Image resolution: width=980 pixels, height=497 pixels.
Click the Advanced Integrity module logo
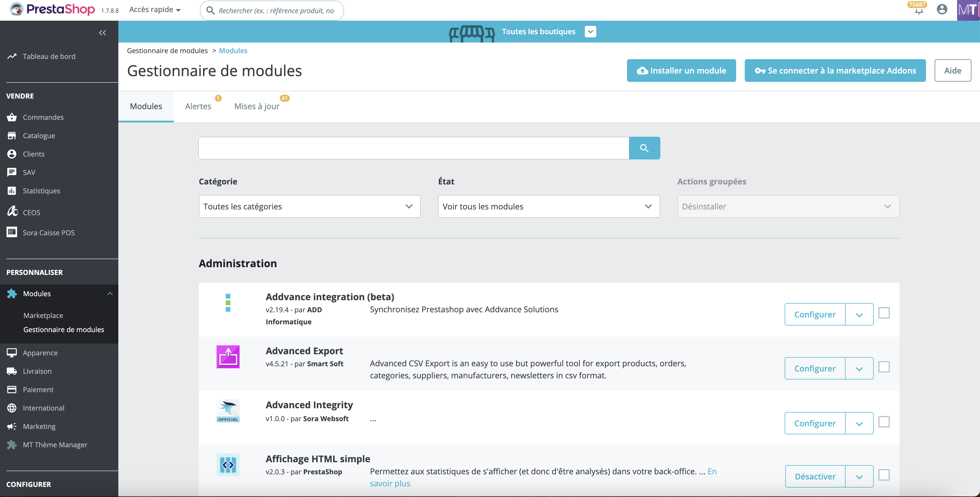pyautogui.click(x=228, y=411)
